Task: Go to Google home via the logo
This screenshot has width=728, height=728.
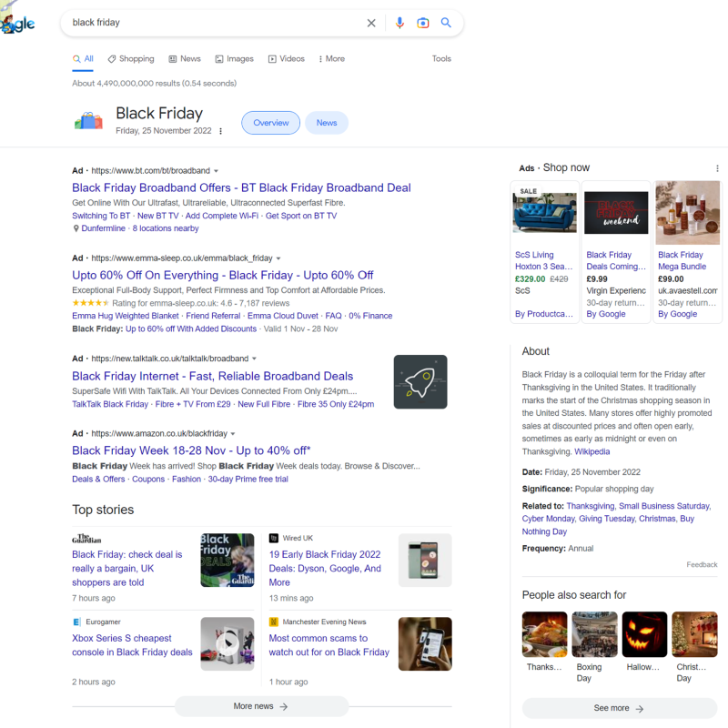Action: tap(17, 22)
